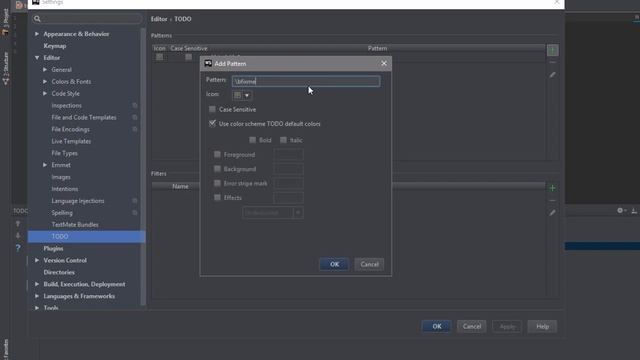Add a new TODO pattern with plus icon
Viewport: 640px width, 360px height.
click(552, 50)
